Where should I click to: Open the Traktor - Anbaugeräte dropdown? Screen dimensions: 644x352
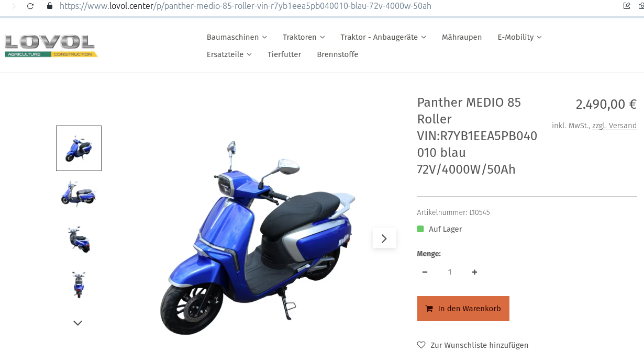383,37
